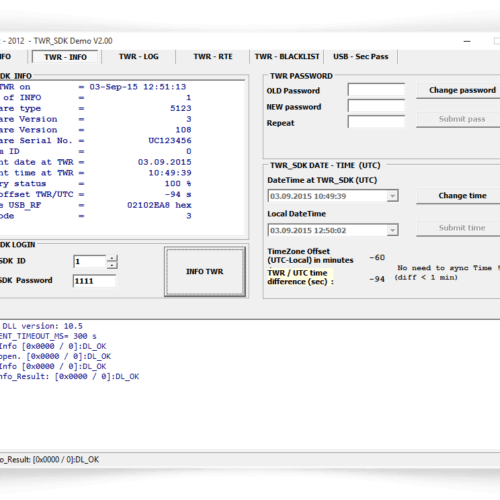Image resolution: width=500 pixels, height=500 pixels.
Task: Click the serial number UC123456 value
Action: point(170,141)
